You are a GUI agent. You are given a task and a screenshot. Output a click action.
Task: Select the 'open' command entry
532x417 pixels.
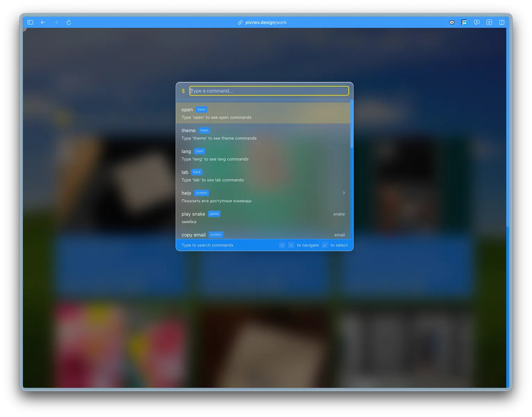coord(263,113)
